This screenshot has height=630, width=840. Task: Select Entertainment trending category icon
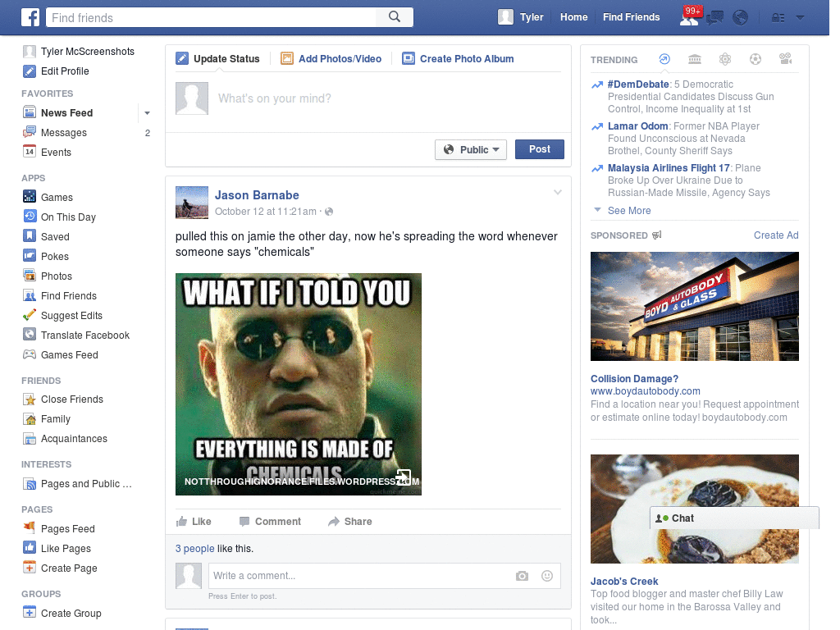[x=785, y=59]
